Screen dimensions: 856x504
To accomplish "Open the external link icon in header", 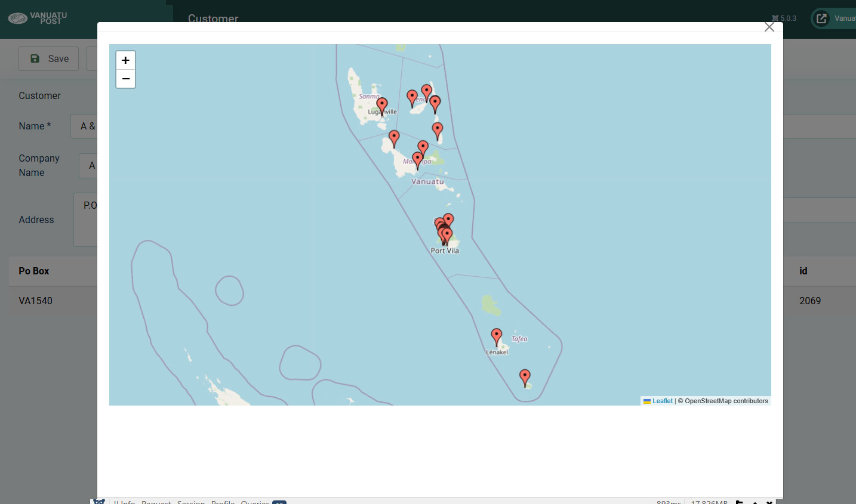I will pyautogui.click(x=822, y=18).
